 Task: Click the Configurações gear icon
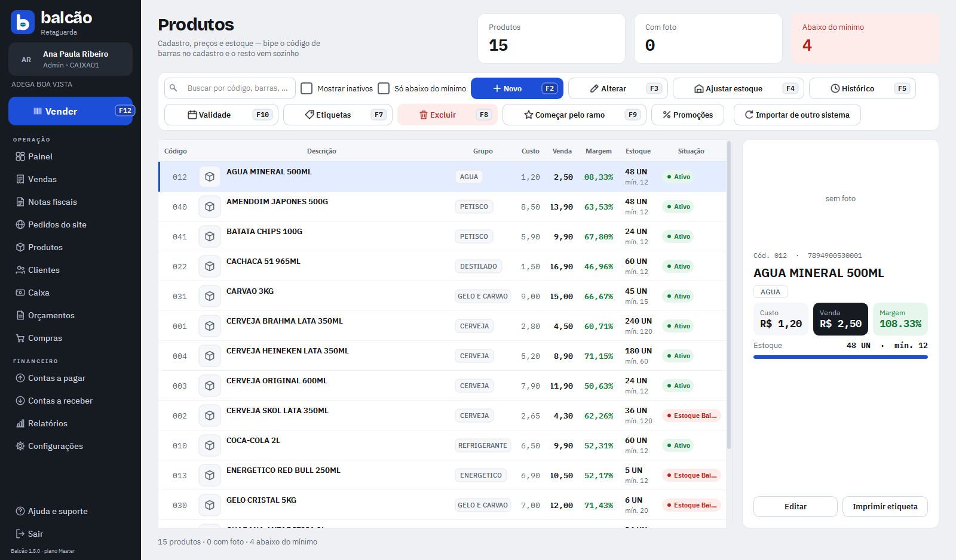(20, 446)
